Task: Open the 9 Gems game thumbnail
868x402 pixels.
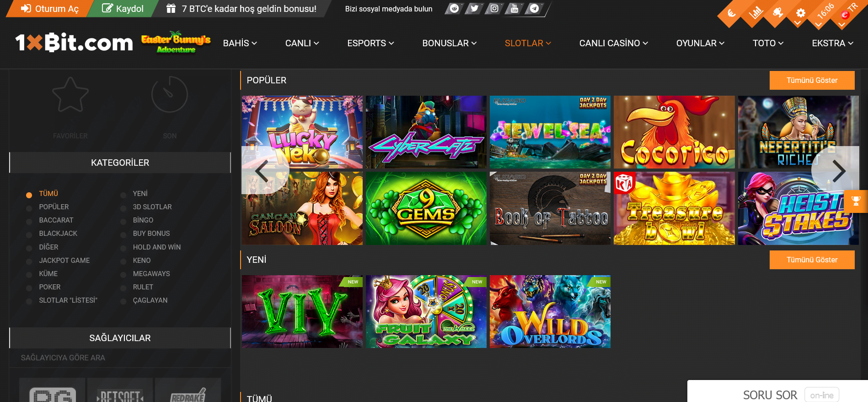Action: (426, 208)
